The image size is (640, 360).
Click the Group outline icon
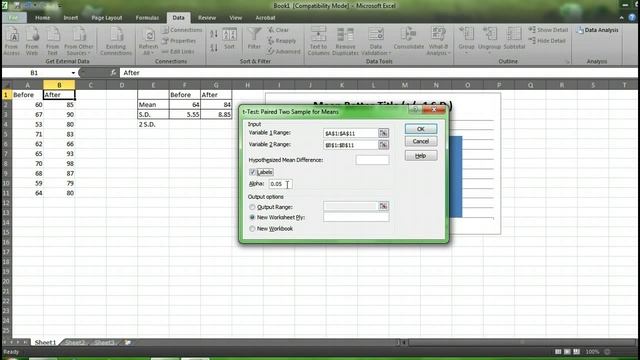pyautogui.click(x=466, y=40)
